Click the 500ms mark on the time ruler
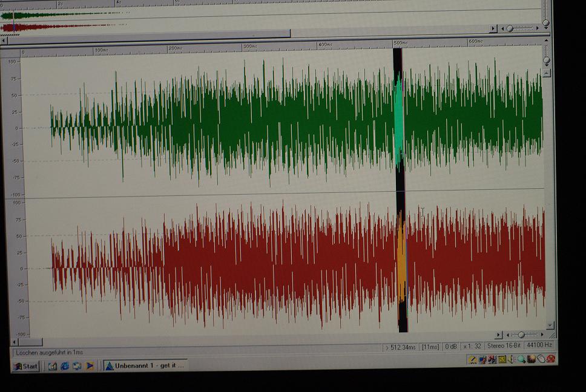Viewport: 586px width, 392px height. [x=400, y=43]
